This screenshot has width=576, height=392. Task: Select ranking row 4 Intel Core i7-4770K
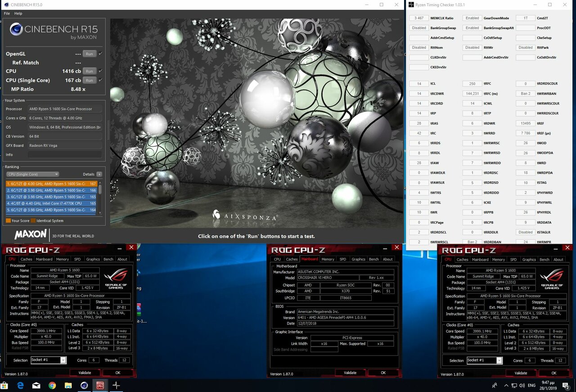52,203
